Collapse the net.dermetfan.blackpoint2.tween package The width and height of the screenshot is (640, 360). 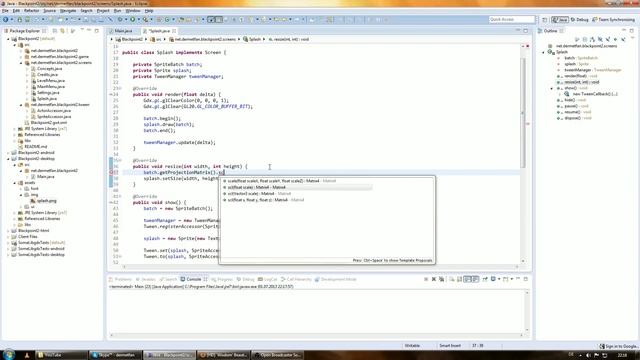(21, 105)
